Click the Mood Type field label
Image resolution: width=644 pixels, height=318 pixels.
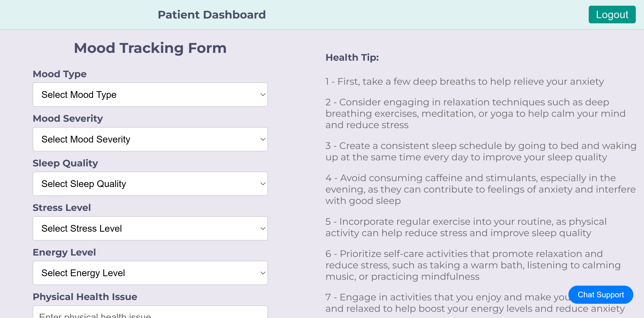[60, 74]
